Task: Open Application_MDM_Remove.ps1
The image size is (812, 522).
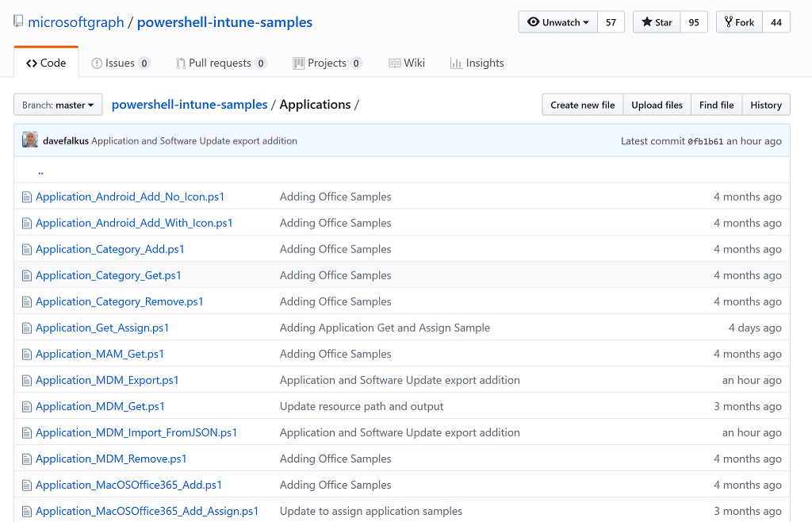Action: click(111, 459)
